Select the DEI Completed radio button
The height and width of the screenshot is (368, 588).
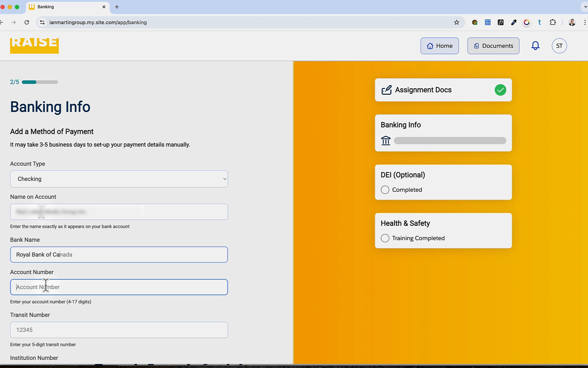[x=385, y=190]
